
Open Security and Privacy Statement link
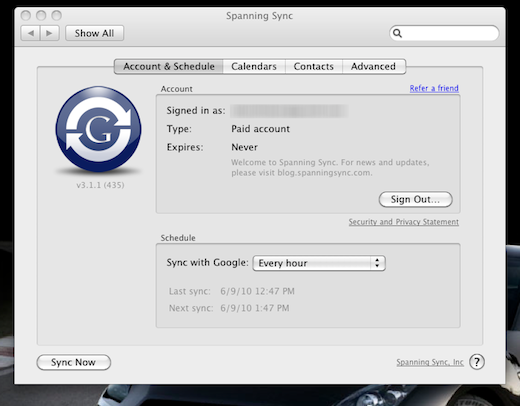pos(404,222)
